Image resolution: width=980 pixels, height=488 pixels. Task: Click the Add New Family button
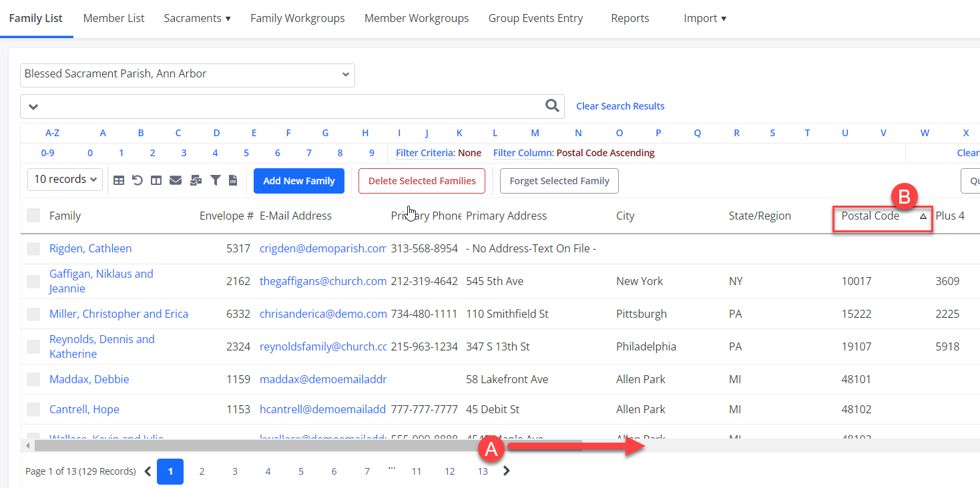[299, 181]
